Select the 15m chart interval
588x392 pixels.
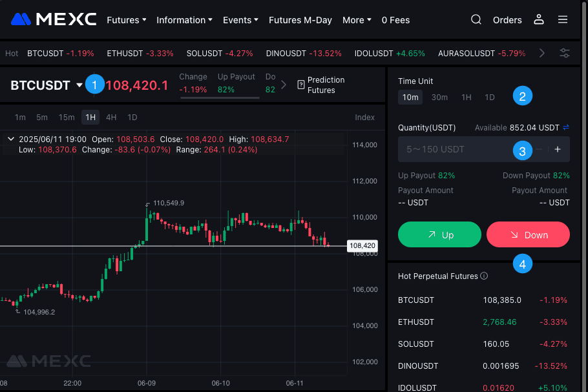[67, 118]
